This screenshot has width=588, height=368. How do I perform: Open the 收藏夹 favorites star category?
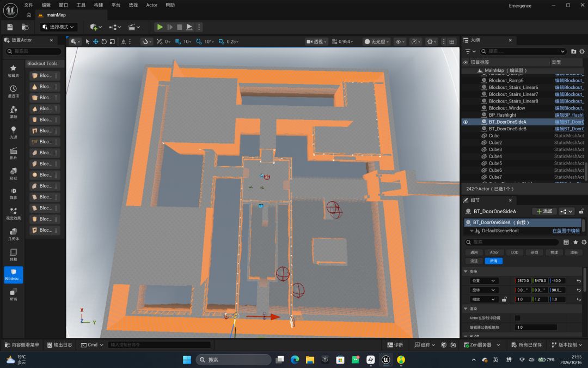coord(14,70)
